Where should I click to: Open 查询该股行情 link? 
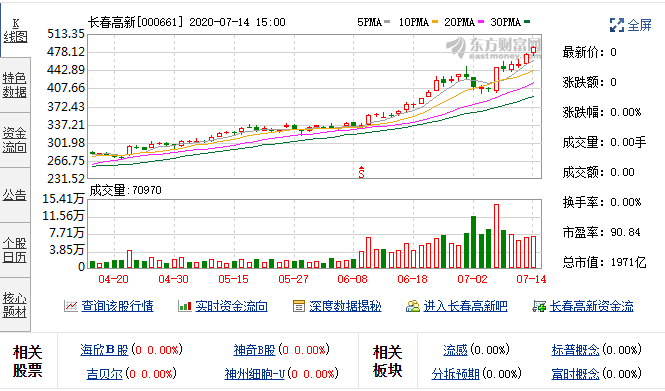pyautogui.click(x=117, y=306)
